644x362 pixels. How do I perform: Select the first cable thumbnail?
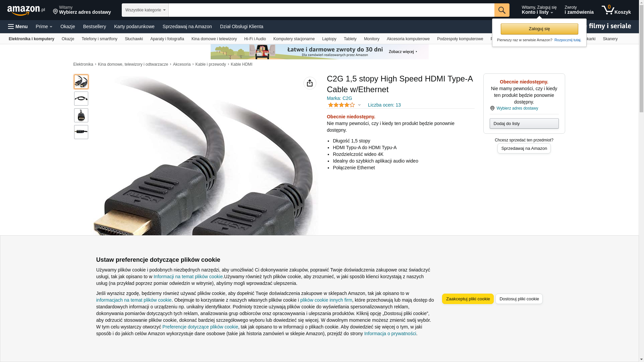pyautogui.click(x=81, y=82)
